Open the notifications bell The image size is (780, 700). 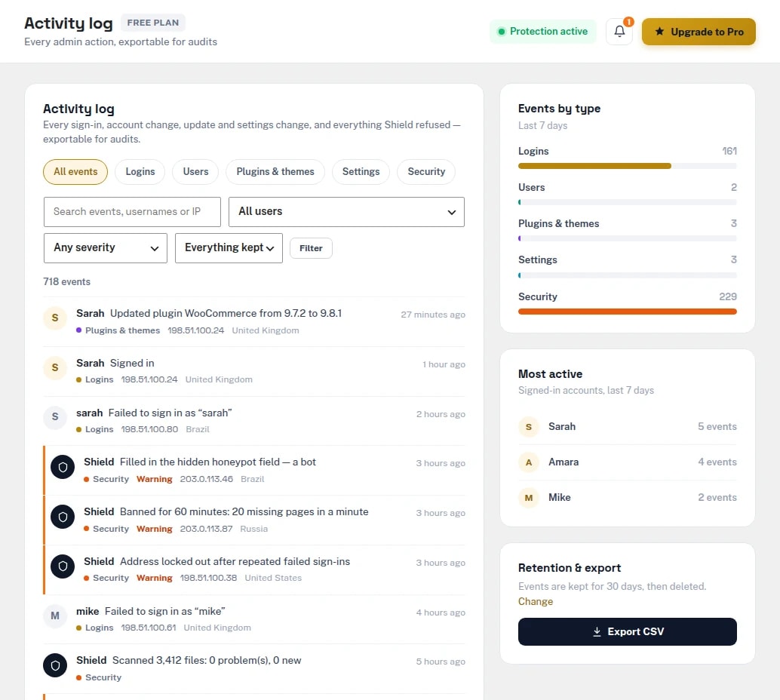tap(619, 32)
